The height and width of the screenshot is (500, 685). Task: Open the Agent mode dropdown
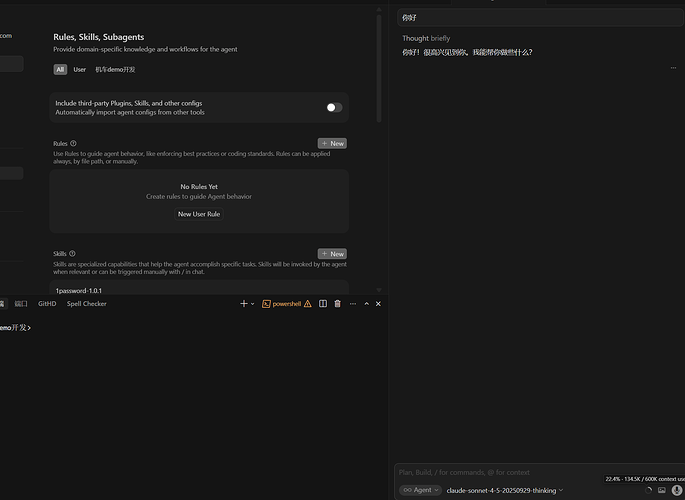coord(420,490)
